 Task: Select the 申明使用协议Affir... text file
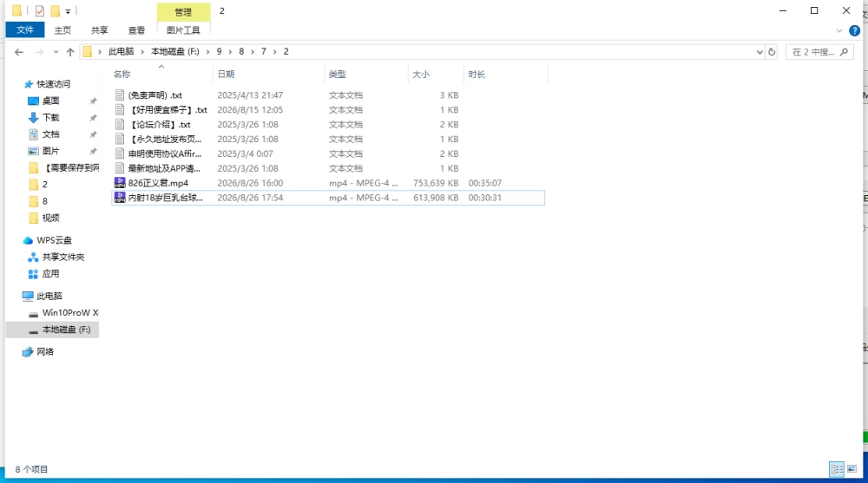[165, 153]
